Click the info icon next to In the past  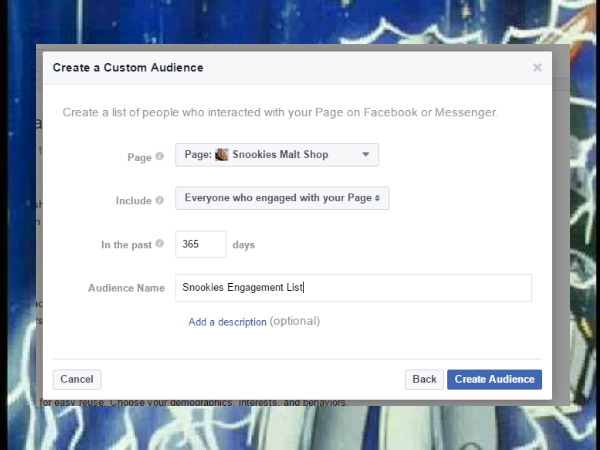coord(160,243)
